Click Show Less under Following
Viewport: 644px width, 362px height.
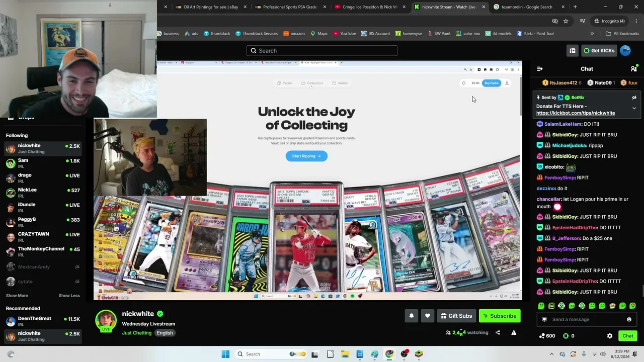[x=69, y=296]
